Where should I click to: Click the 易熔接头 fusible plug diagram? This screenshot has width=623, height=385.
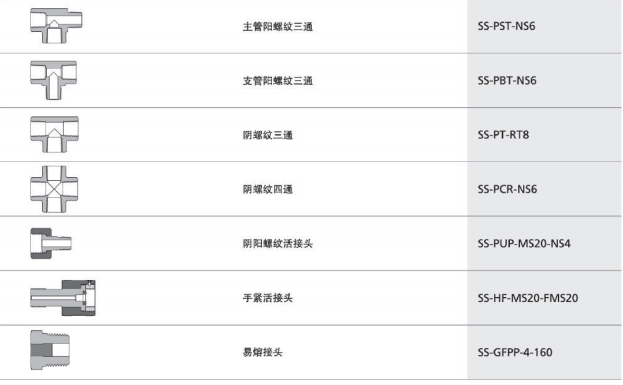click(50, 350)
